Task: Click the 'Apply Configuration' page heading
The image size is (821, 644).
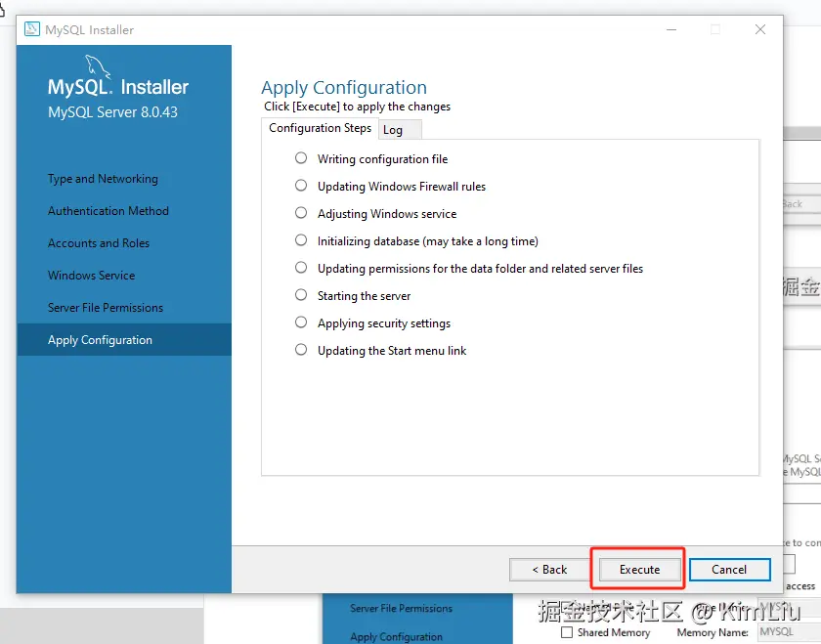Action: (344, 87)
